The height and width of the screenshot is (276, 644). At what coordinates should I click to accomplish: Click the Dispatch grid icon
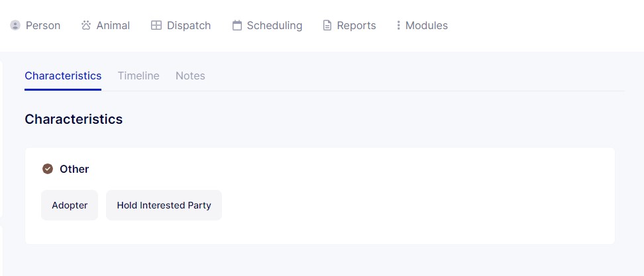click(156, 26)
